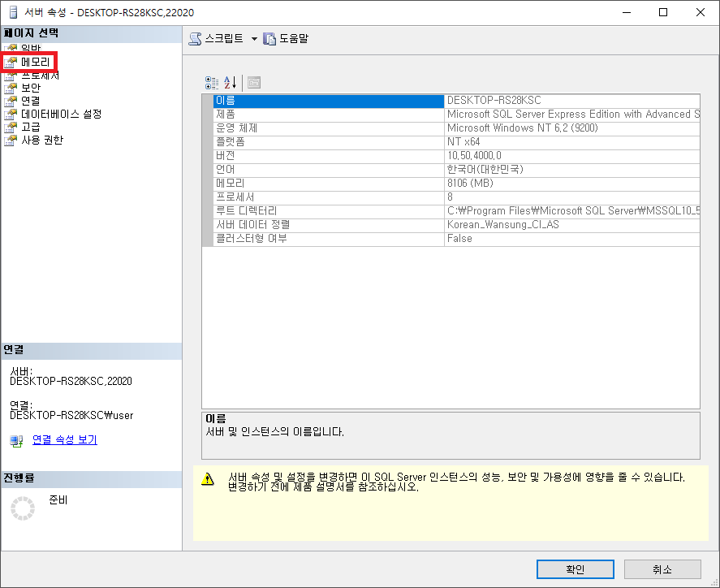Image resolution: width=720 pixels, height=588 pixels.
Task: Open the 보안 page
Action: tap(31, 88)
